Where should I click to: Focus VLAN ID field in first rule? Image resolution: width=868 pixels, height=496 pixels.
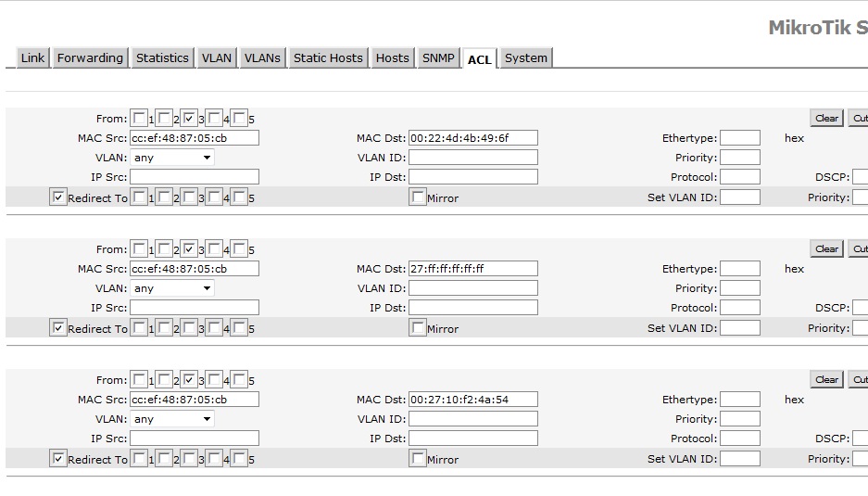coord(473,158)
